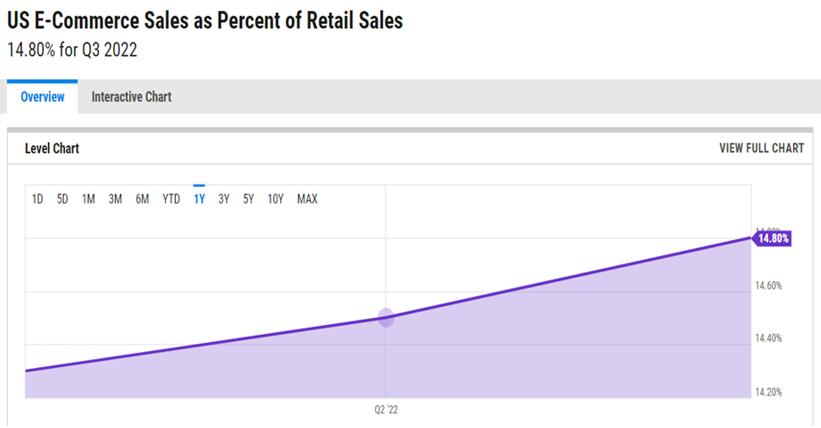Viewport: 821px width, 428px height.
Task: Choose the 1M range option
Action: pyautogui.click(x=88, y=199)
